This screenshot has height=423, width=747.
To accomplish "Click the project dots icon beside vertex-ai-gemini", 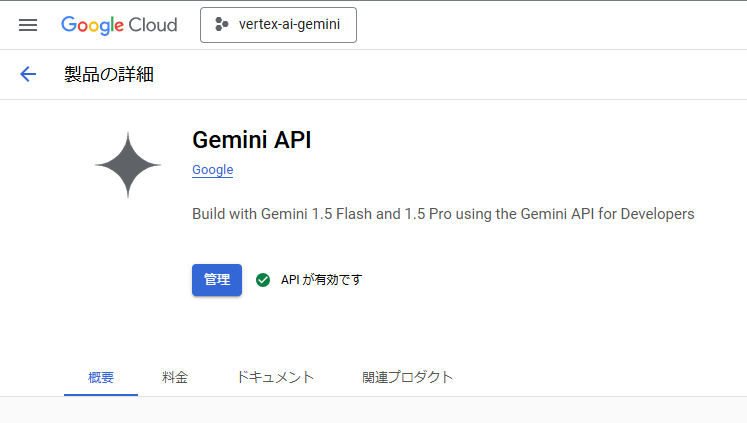I will point(222,24).
